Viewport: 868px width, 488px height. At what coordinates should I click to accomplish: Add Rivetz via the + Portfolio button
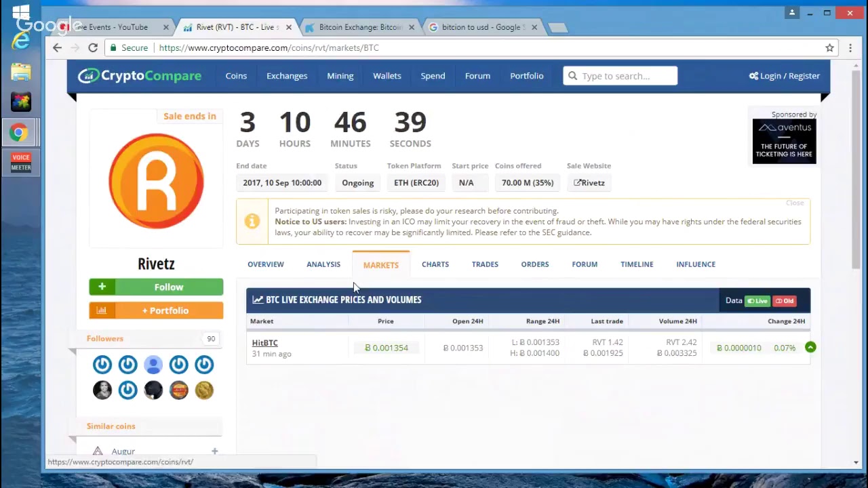[156, 310]
